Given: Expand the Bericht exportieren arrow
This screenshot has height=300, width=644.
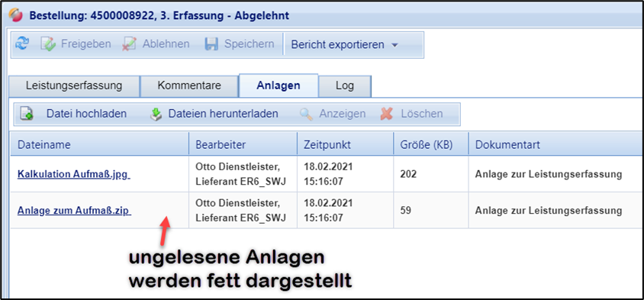Looking at the screenshot, I should coord(394,45).
